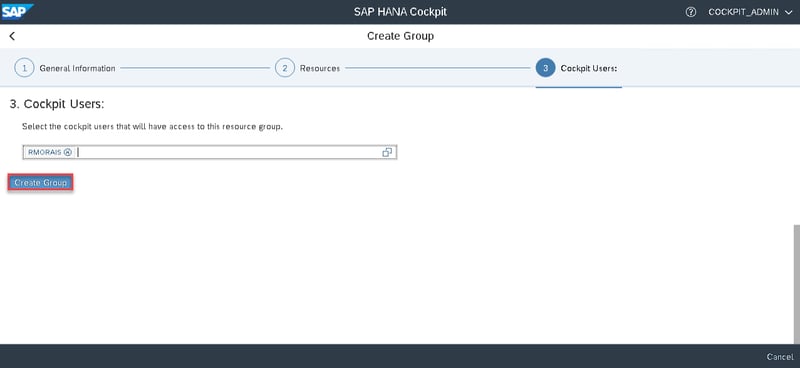Click the SAP logo

[x=17, y=11]
